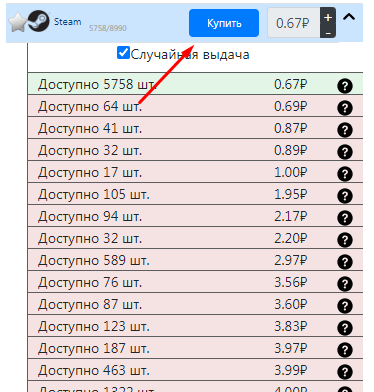Click the Steam service name label
Screen dimensions: 374x392
point(68,22)
